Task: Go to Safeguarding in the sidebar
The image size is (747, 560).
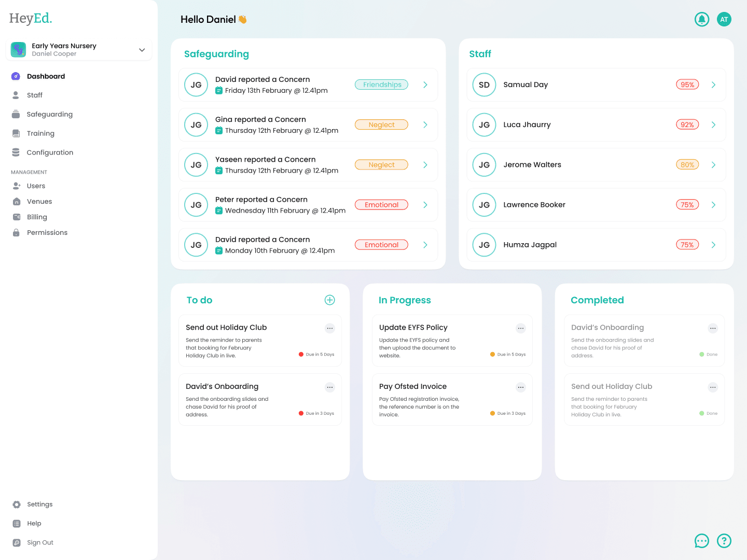Action: click(x=49, y=115)
